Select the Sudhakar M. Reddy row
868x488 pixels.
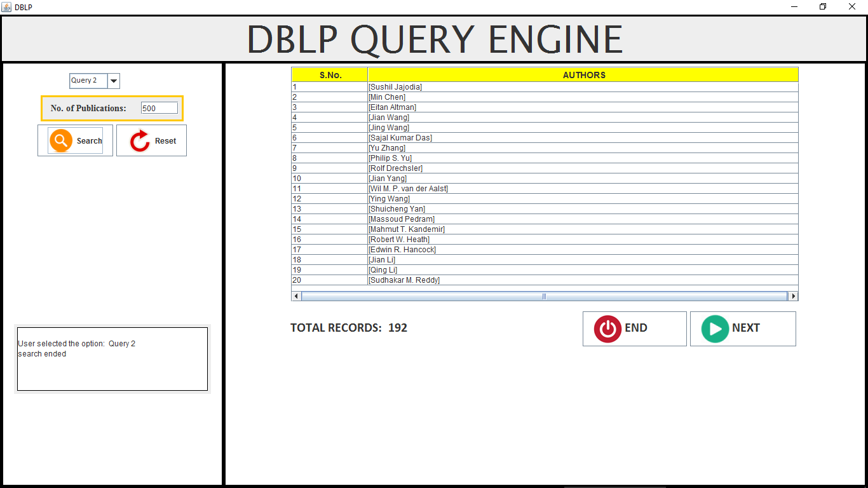point(545,280)
